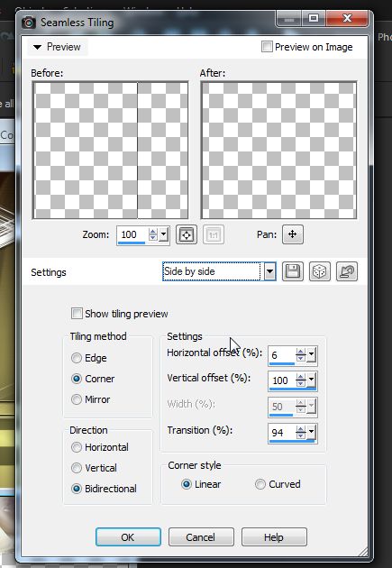Increase the Horizontal offset spinner arrow
Image resolution: width=392 pixels, height=568 pixels.
(300, 352)
